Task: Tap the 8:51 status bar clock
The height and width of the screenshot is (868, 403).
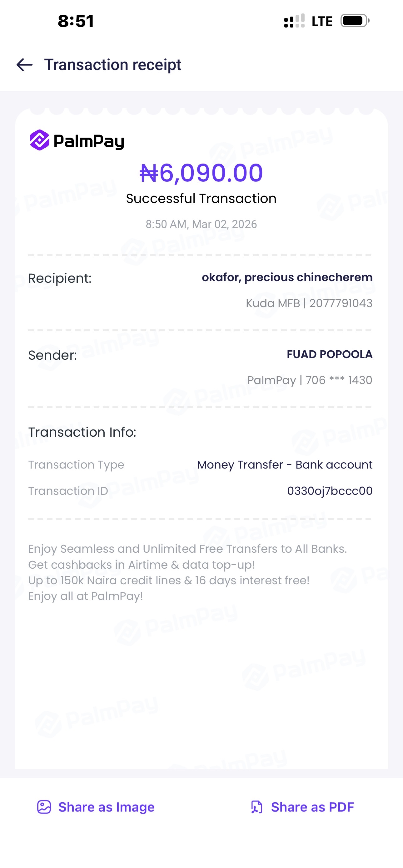Action: [x=76, y=21]
